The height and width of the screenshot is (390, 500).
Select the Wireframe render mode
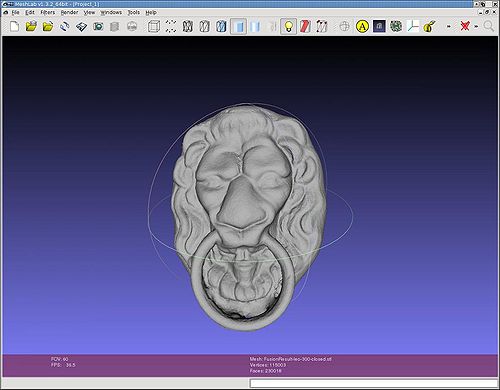[x=188, y=26]
